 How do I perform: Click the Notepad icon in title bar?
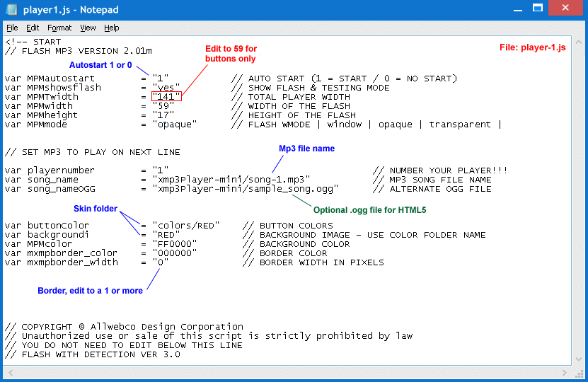click(x=11, y=9)
